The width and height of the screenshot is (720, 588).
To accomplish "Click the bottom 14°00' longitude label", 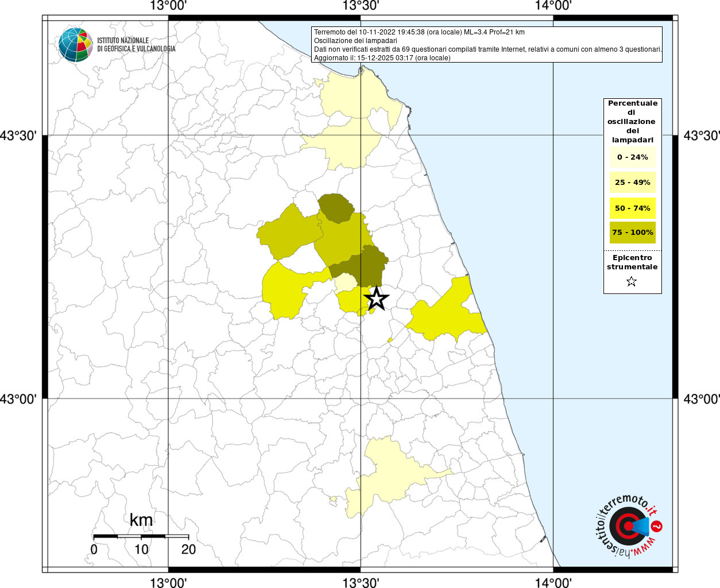I will (x=553, y=583).
